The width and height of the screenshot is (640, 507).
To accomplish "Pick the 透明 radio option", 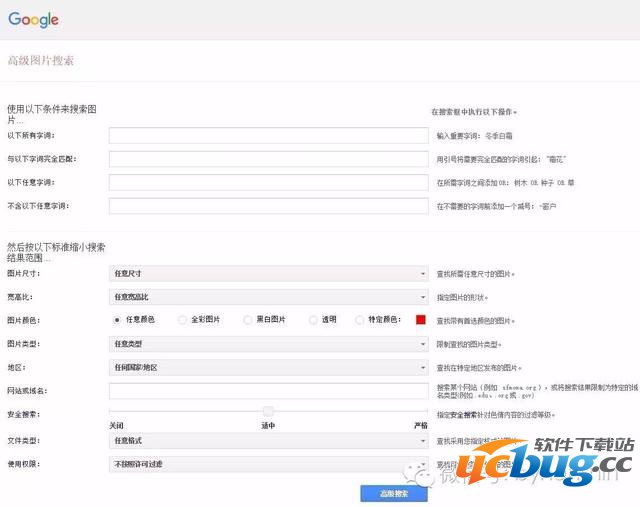I will pos(313,320).
